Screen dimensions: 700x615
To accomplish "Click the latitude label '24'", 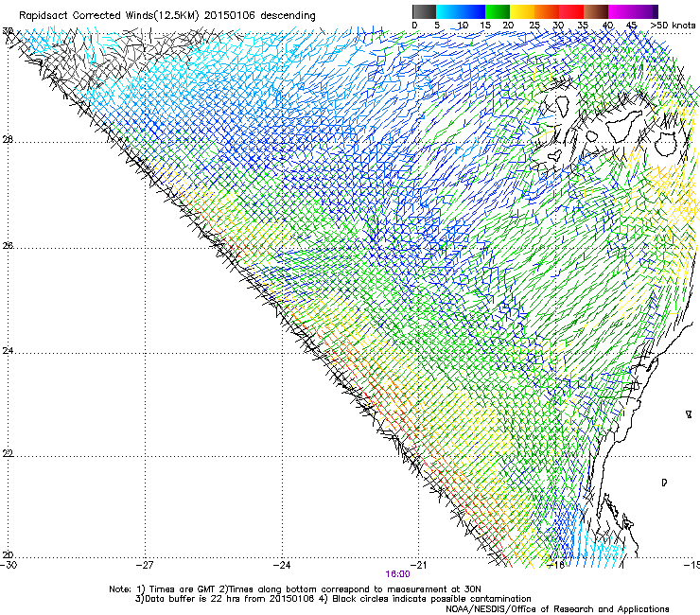I will click(x=8, y=351).
